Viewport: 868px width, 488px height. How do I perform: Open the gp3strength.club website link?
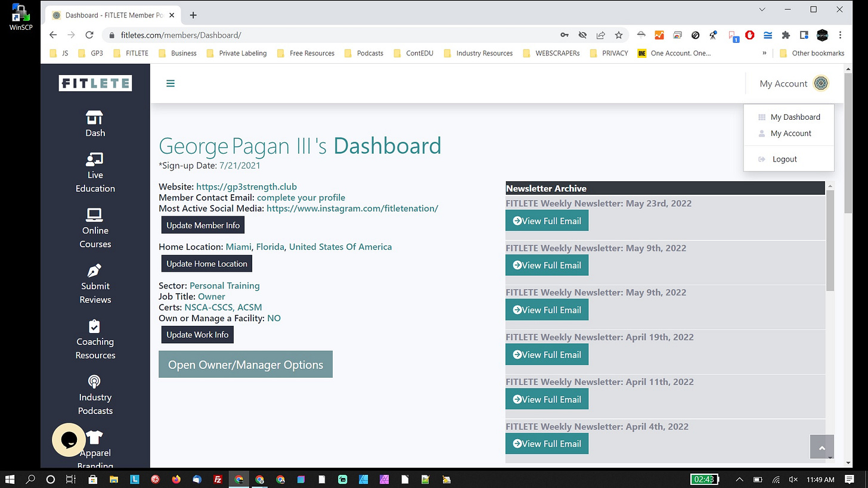(x=246, y=187)
